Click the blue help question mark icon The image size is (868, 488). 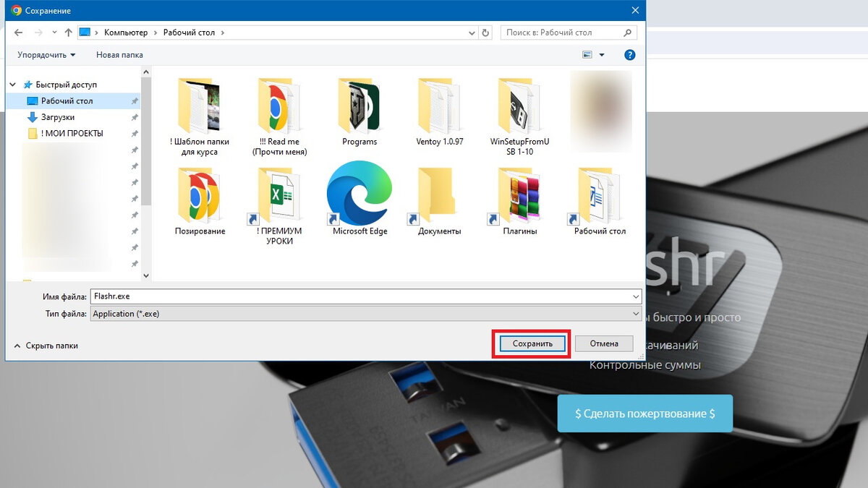[629, 54]
